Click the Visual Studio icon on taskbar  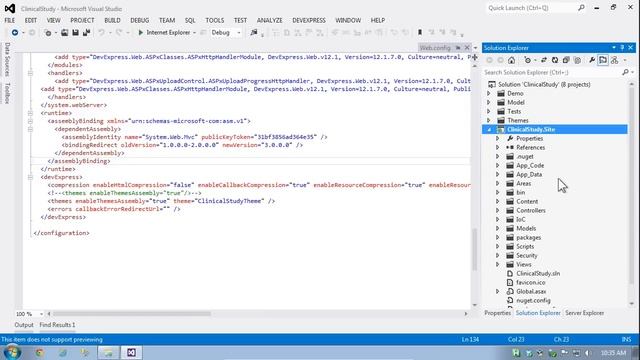point(131,353)
